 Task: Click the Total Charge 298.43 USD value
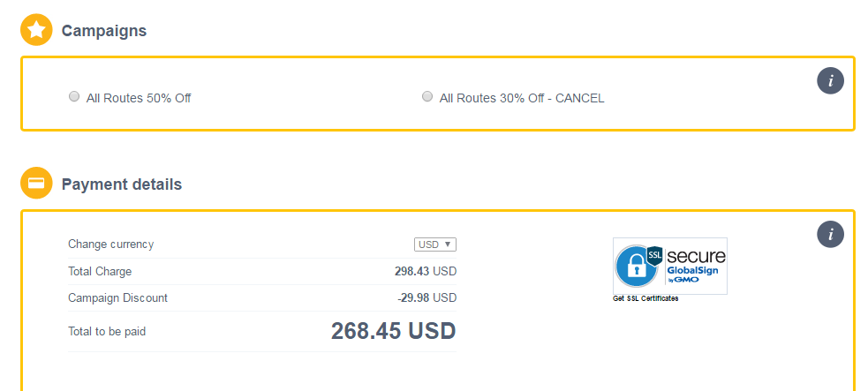click(425, 271)
